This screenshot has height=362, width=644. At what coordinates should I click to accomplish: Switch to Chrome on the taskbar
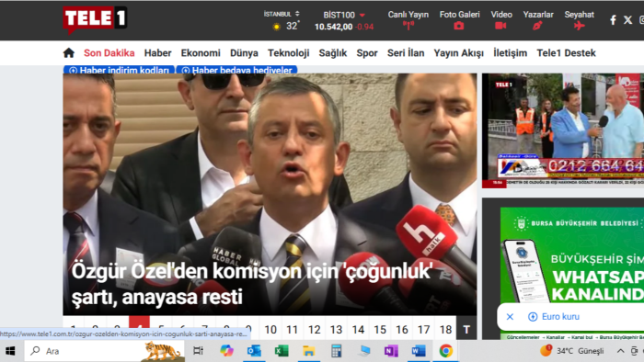(445, 351)
